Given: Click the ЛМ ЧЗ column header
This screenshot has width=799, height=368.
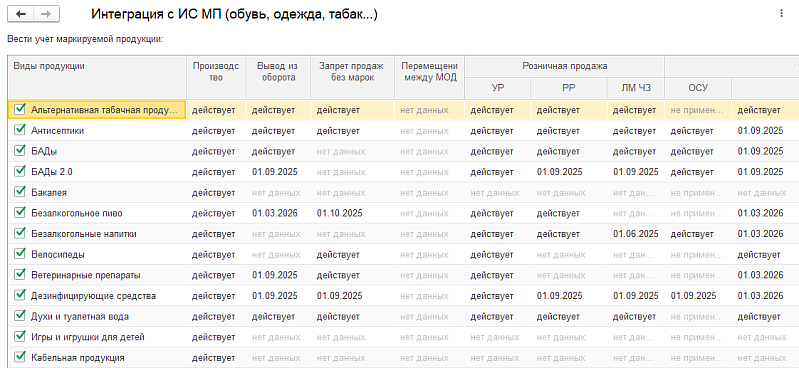Looking at the screenshot, I should (x=635, y=88).
